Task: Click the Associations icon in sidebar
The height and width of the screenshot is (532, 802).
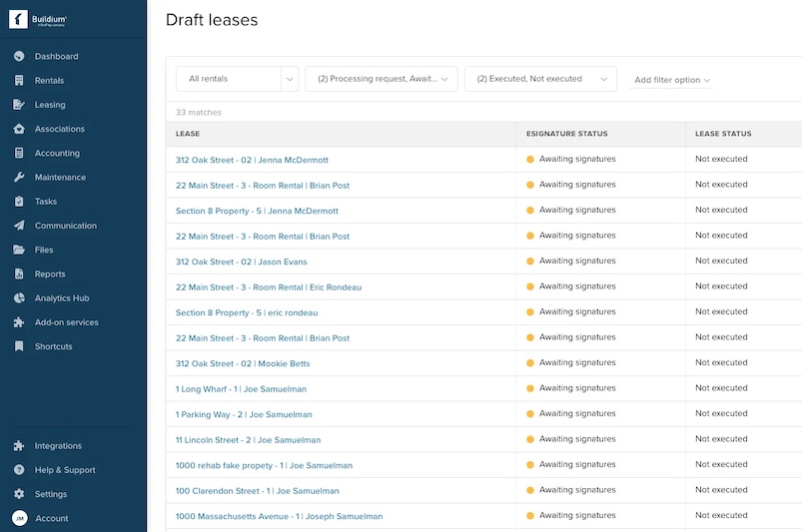Action: pos(19,129)
